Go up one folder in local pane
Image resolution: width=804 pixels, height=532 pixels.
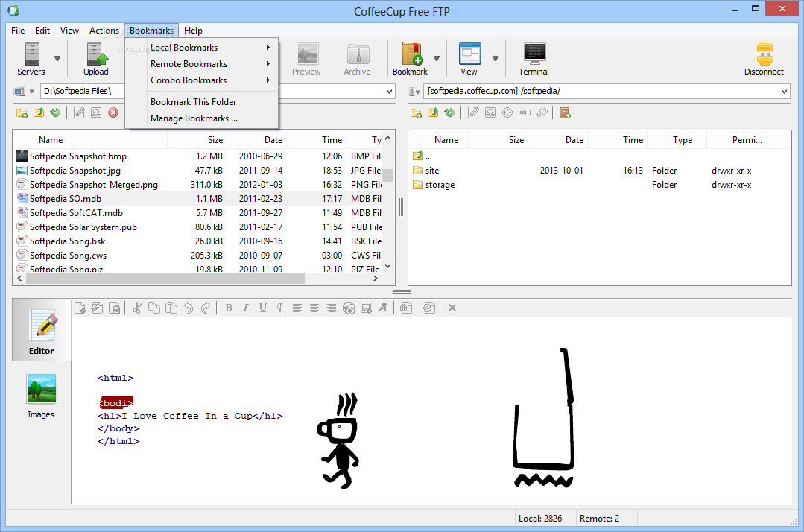39,113
